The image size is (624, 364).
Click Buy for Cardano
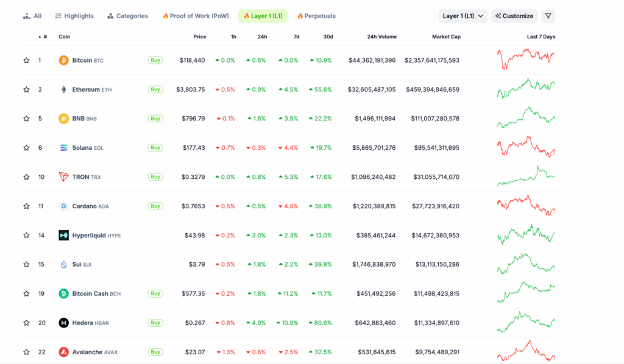coord(155,206)
